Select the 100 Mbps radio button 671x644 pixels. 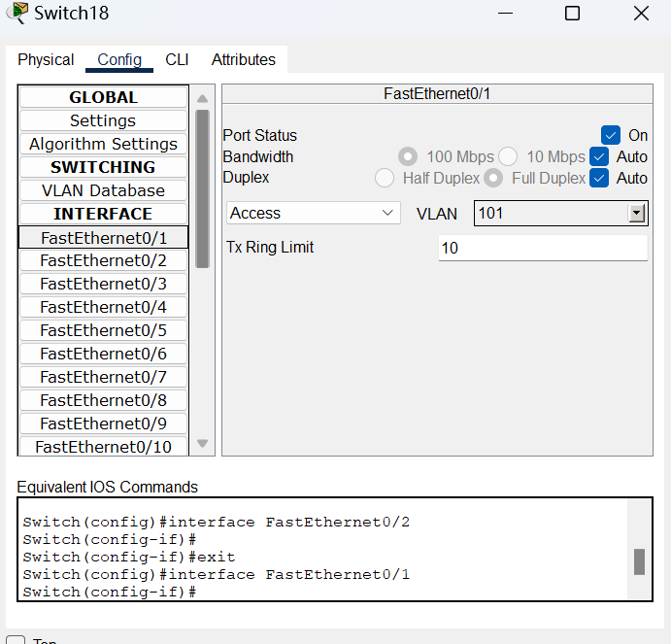(408, 156)
